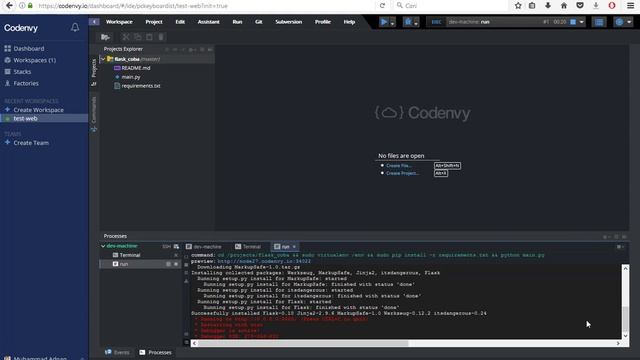Open the Help menu
Image resolution: width=640 pixels, height=360 pixels.
click(349, 22)
